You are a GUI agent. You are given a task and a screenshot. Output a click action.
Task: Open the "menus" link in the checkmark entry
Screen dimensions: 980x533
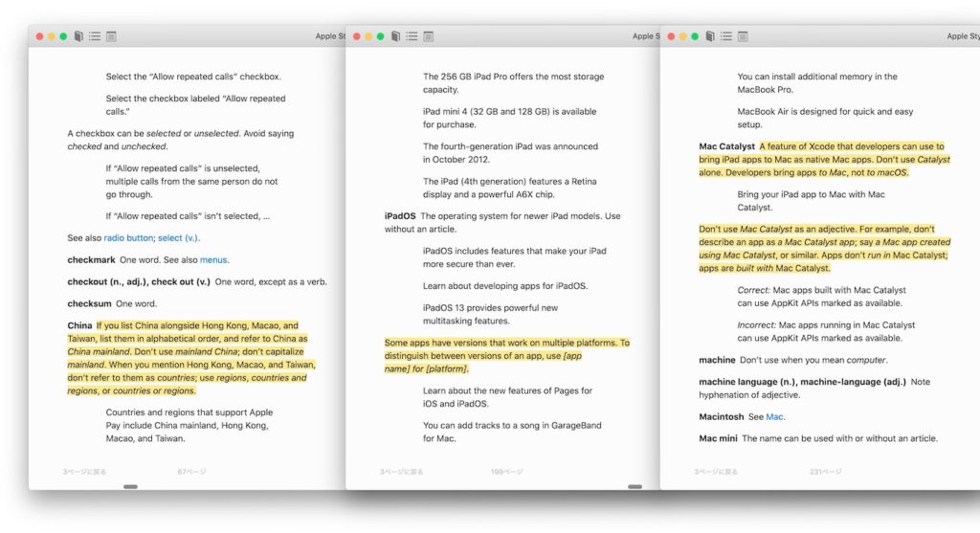coord(213,260)
